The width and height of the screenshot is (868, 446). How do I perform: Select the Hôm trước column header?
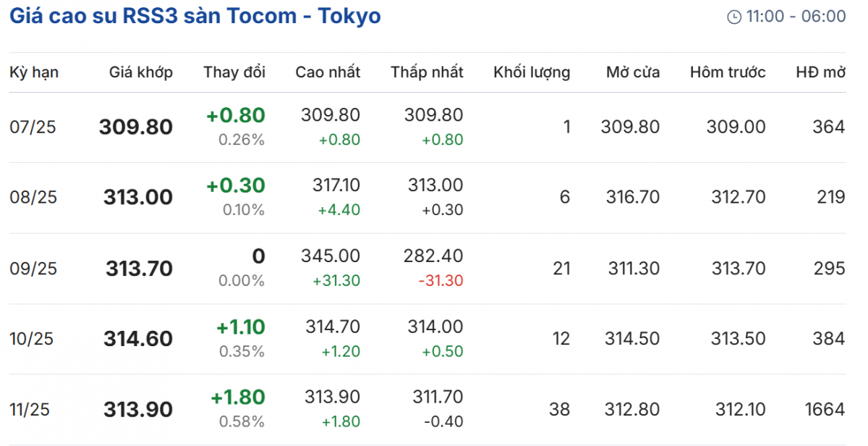(x=728, y=72)
